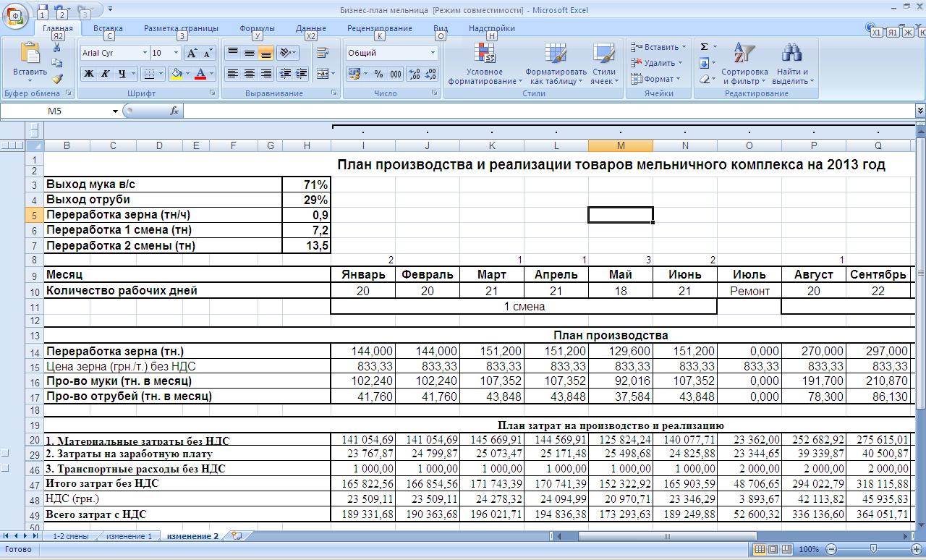Cut selection with the scissors icon
This screenshot has width=926, height=560.
(x=57, y=48)
